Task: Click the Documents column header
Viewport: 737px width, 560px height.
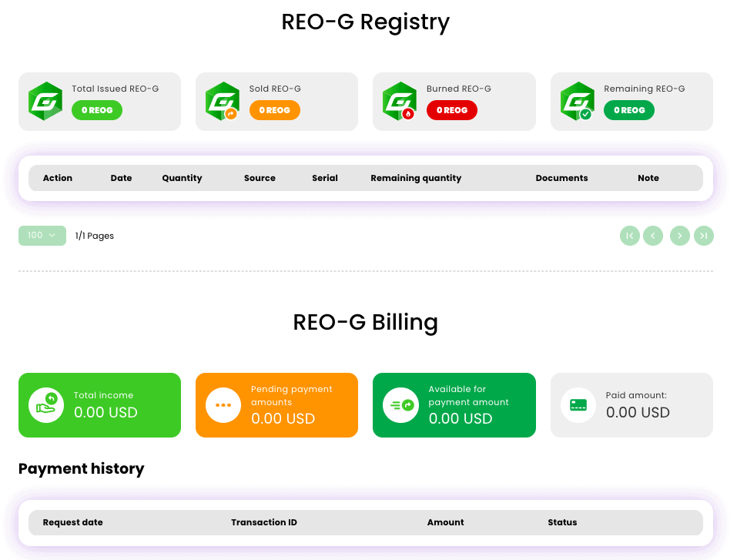Action: pyautogui.click(x=561, y=178)
